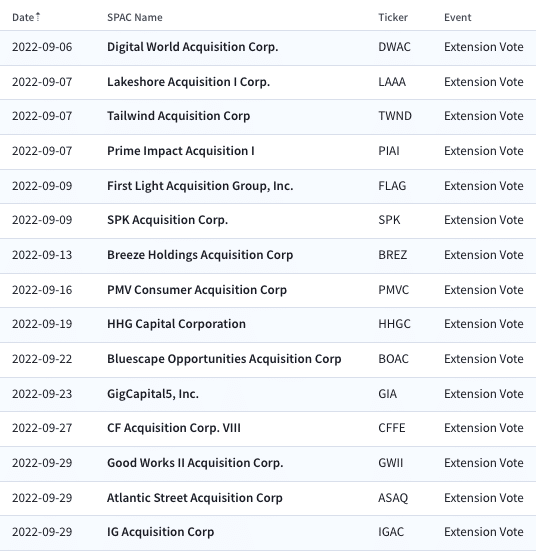Click the ASAQ ticker cell
The width and height of the screenshot is (536, 551).
point(393,498)
